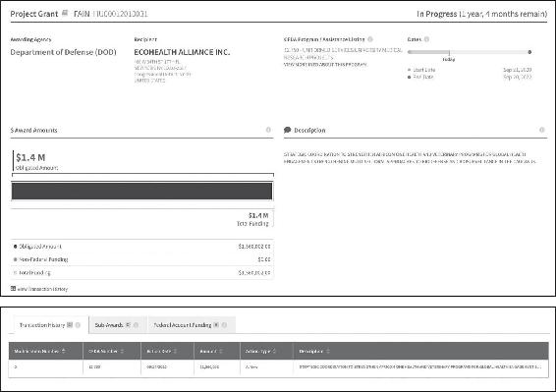Click the $1.4 M Obligated Amount label
The image size is (556, 392).
point(36,162)
